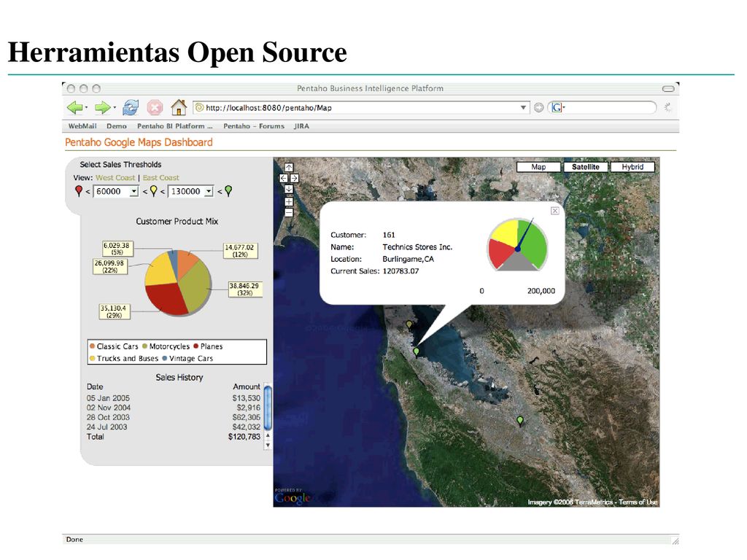This screenshot has height=560, width=747.
Task: Open the Demo bookmark
Action: tap(117, 126)
